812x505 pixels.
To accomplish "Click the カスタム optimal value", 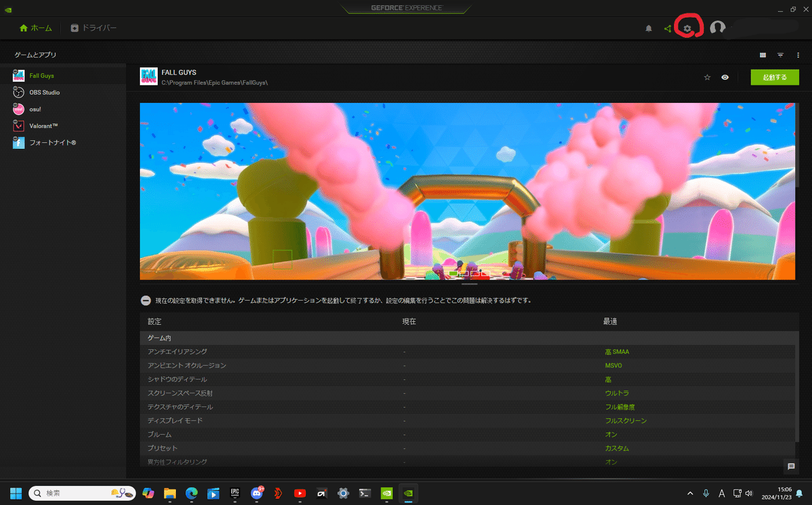I will [617, 448].
